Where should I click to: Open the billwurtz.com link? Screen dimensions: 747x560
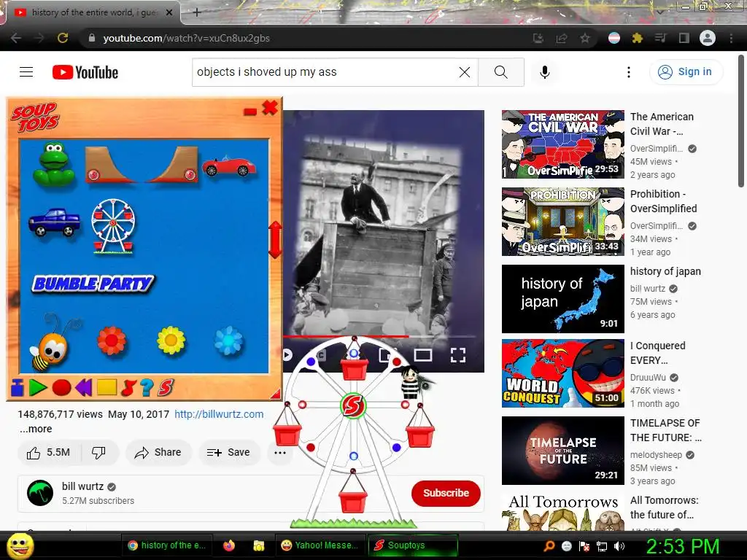click(219, 414)
